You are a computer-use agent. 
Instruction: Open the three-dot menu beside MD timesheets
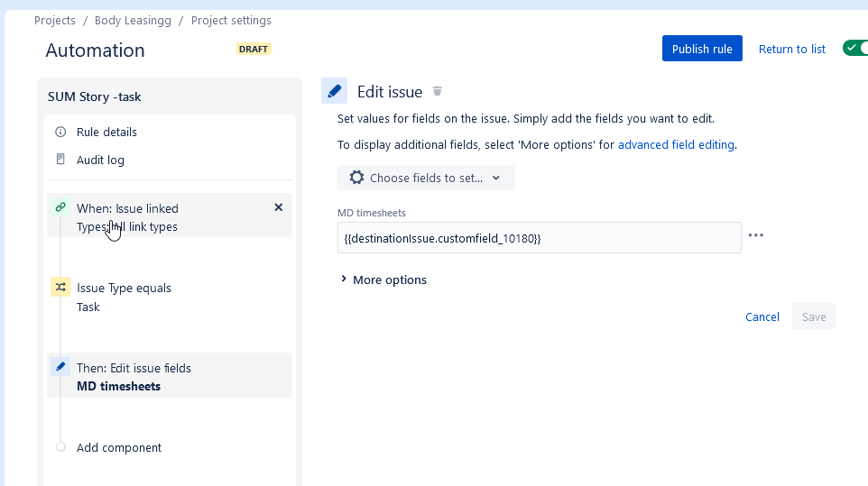click(x=755, y=235)
